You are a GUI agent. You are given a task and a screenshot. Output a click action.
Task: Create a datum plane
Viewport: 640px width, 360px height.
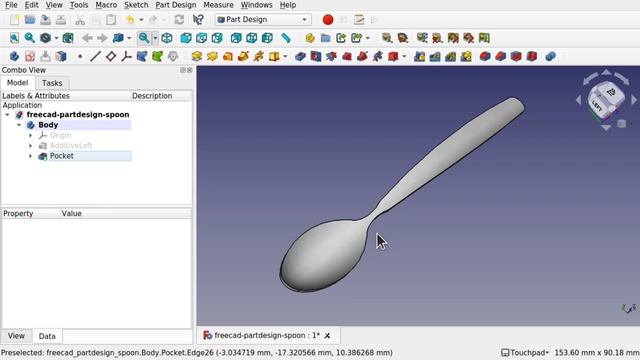[x=111, y=56]
